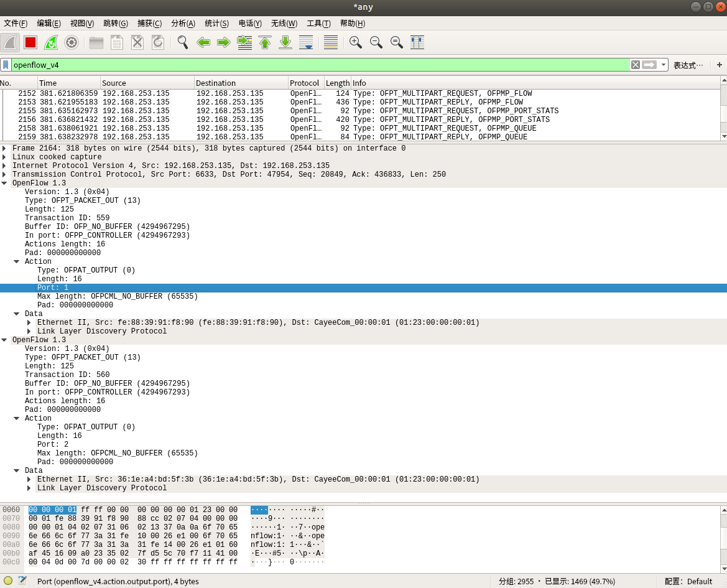Collapse the Action node with Port: 1
Screen dimensions: 727x588
point(17,261)
